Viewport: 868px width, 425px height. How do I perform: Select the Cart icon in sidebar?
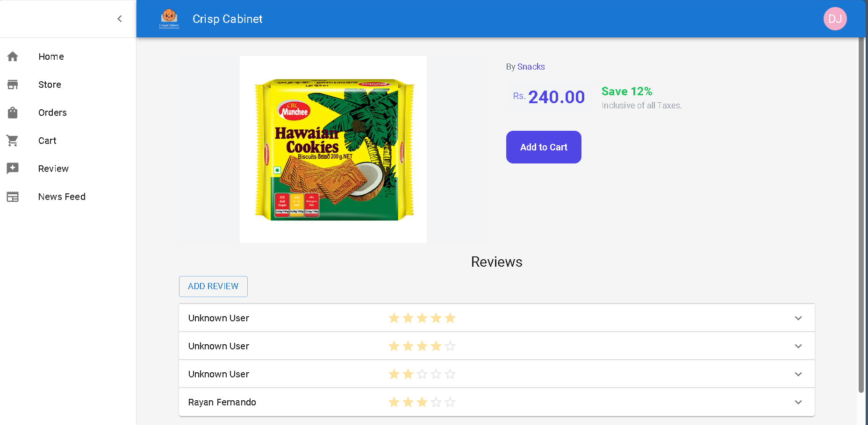(13, 141)
